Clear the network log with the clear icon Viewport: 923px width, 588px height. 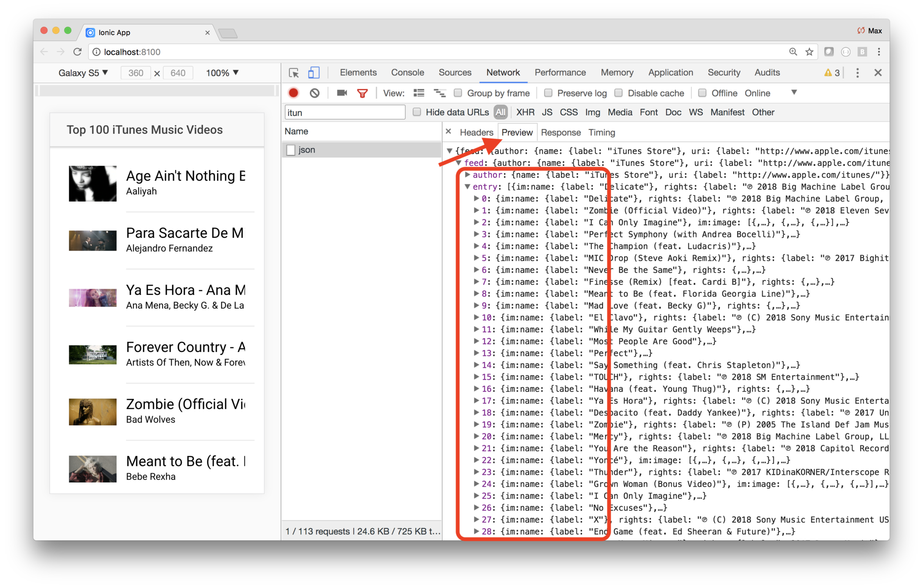coord(314,93)
